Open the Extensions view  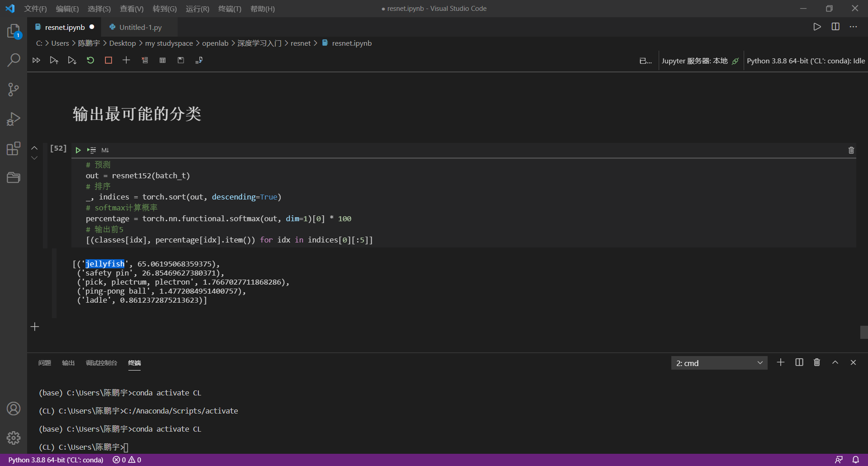coord(14,148)
